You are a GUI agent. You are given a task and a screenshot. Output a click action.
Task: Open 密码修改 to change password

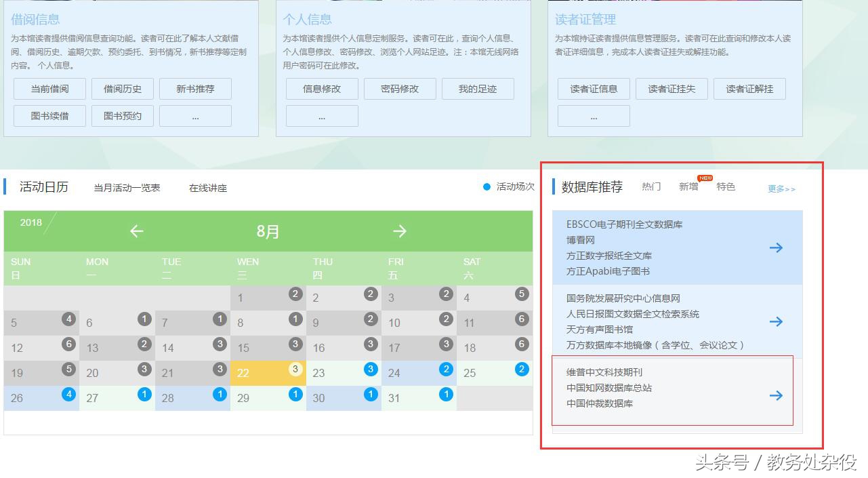[400, 88]
